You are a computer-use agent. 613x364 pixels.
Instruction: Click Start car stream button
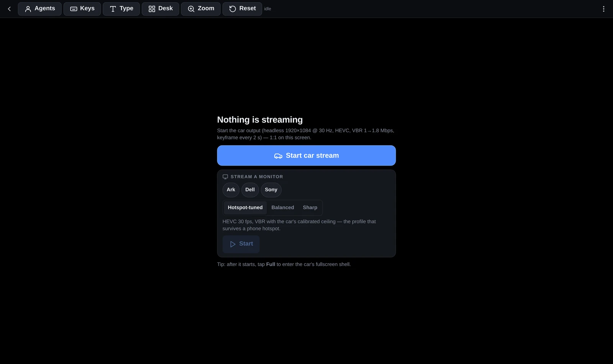(x=306, y=156)
